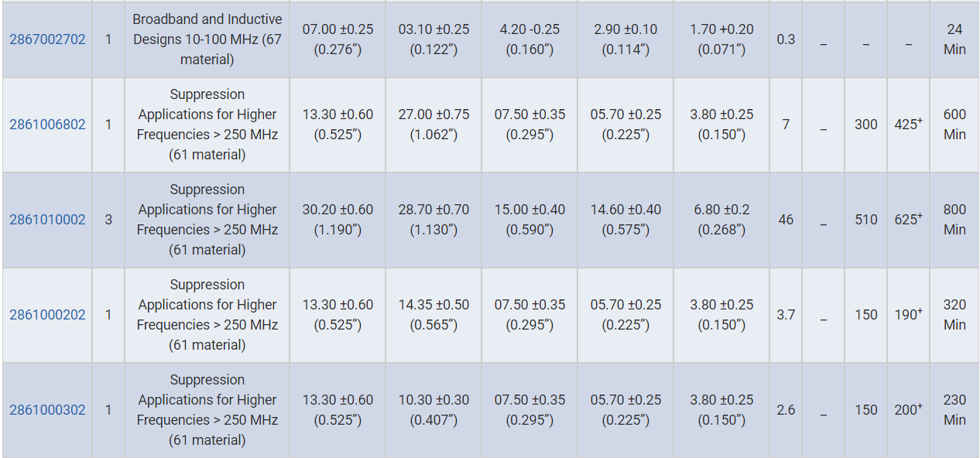980x458 pixels.
Task: Open part number 2861000302 link
Action: pos(47,410)
